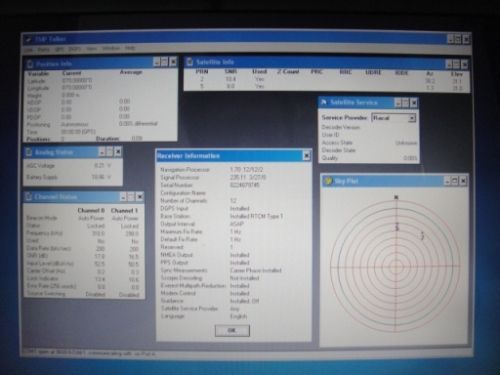Open the View menu
The width and height of the screenshot is (500, 375).
[x=91, y=49]
